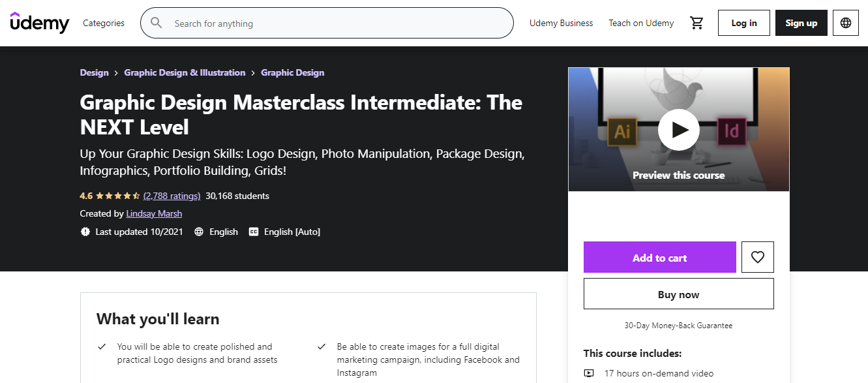Click the Sign up button
Image resolution: width=868 pixels, height=383 pixels.
801,22
